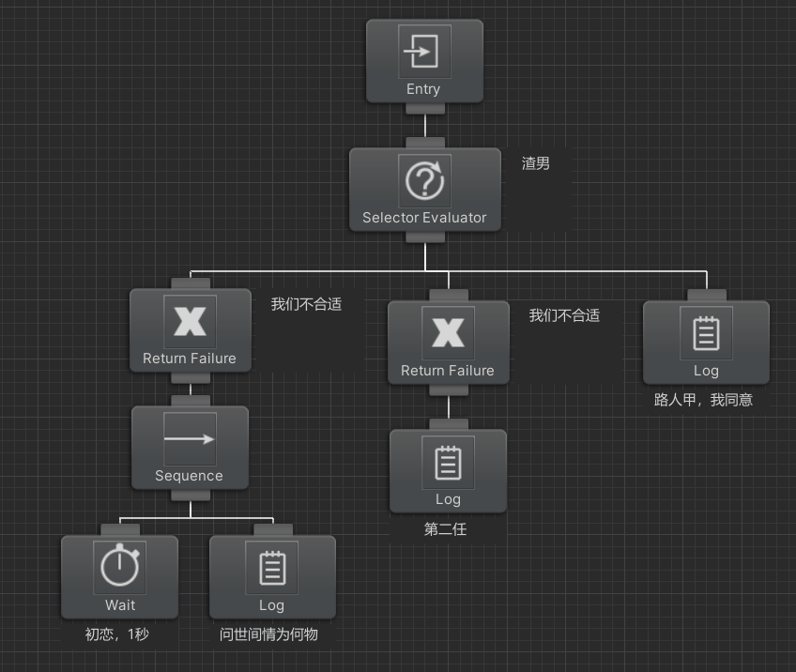Click the Entry node's arrow icon

[x=424, y=51]
